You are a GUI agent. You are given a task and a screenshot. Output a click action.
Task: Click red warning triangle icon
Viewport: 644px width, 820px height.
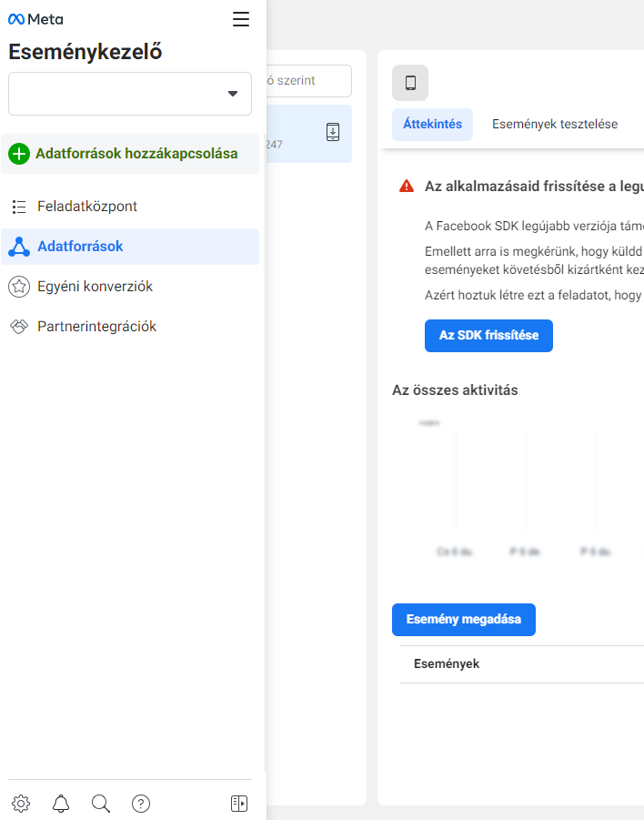tap(407, 187)
